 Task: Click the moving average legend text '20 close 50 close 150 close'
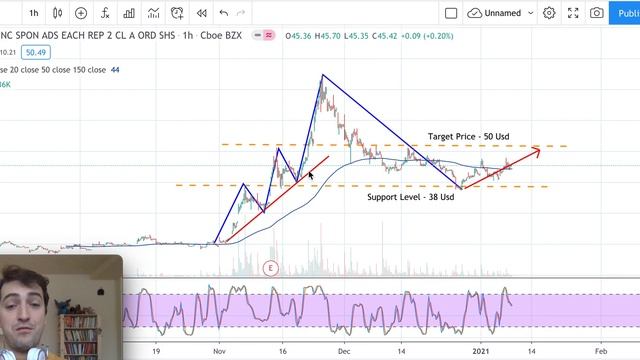tap(58, 70)
